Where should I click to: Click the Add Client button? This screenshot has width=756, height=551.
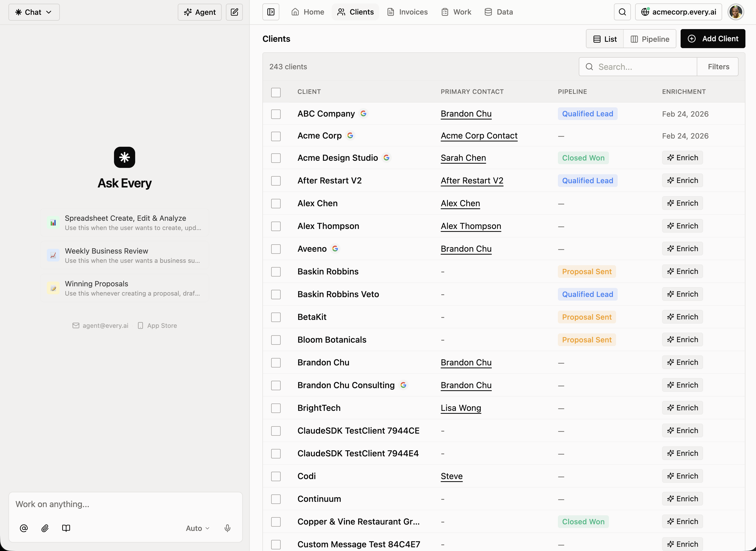tap(713, 39)
